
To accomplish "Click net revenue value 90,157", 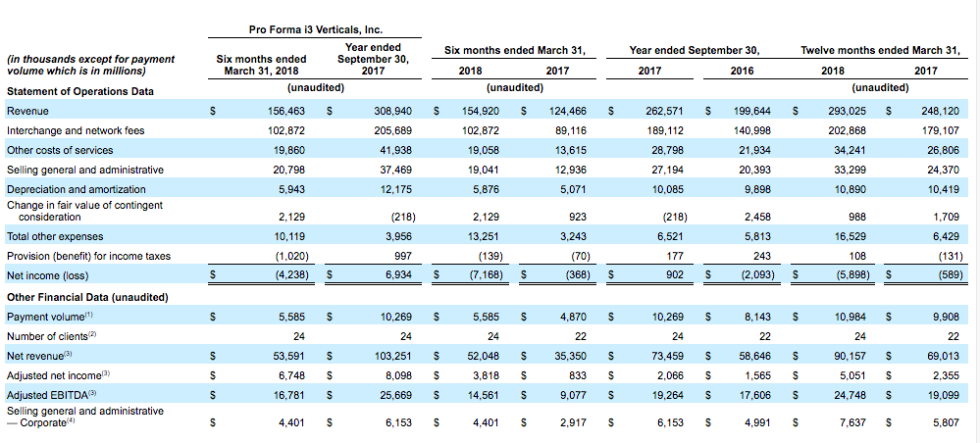I will (x=851, y=356).
